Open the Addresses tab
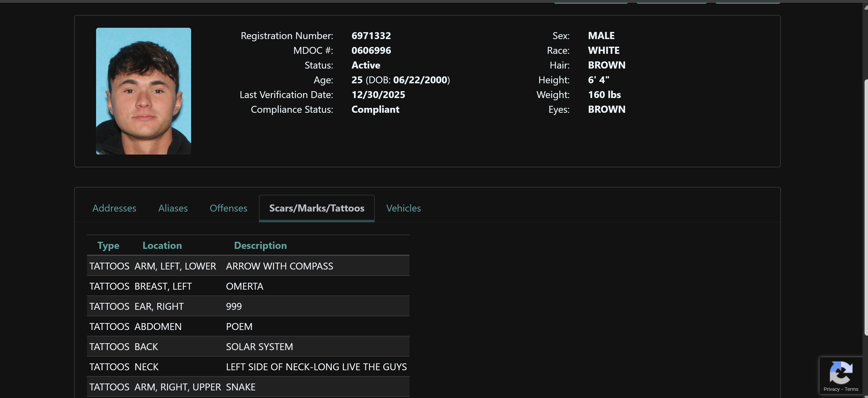 114,208
